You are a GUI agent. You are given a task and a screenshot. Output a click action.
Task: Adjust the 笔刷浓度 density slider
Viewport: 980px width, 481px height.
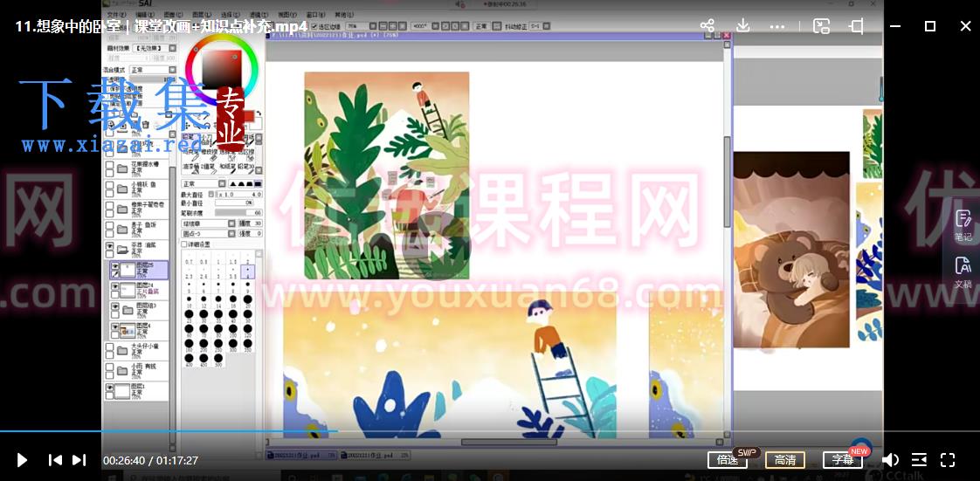pos(238,213)
